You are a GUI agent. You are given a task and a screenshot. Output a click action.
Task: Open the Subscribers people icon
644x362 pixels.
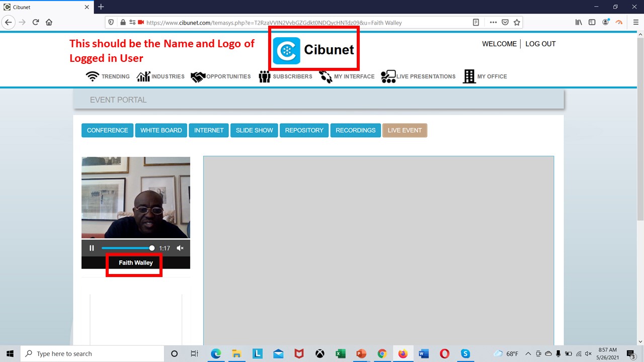[x=264, y=76]
